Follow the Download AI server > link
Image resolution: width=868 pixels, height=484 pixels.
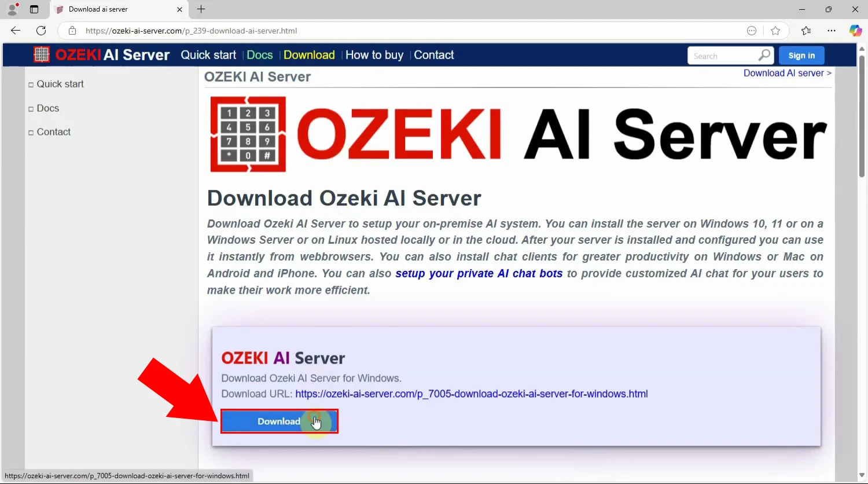(x=787, y=73)
